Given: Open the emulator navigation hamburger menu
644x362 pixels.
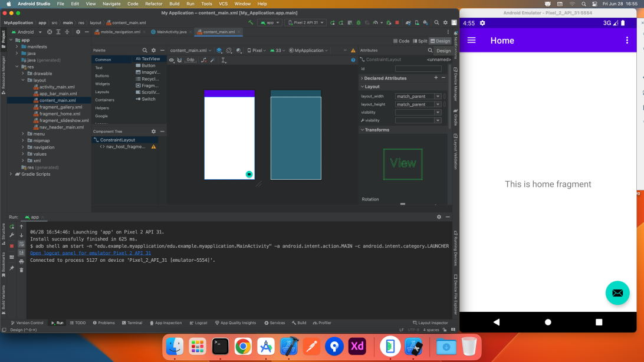Looking at the screenshot, I should point(472,40).
